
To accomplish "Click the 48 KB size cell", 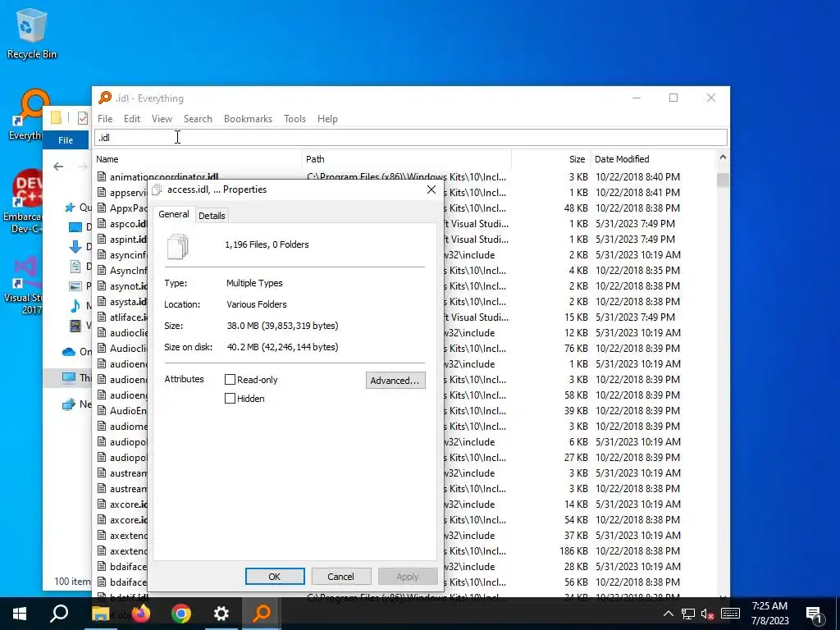I will (x=576, y=208).
